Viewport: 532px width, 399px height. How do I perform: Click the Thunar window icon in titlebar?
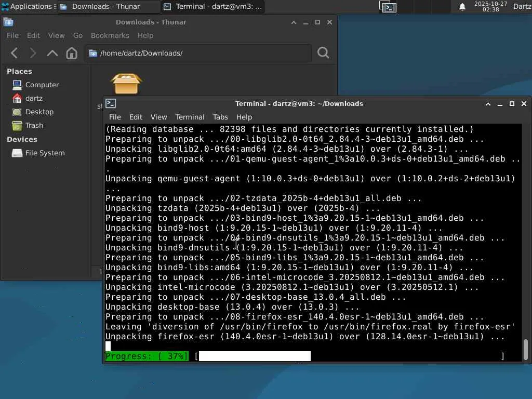click(x=8, y=22)
